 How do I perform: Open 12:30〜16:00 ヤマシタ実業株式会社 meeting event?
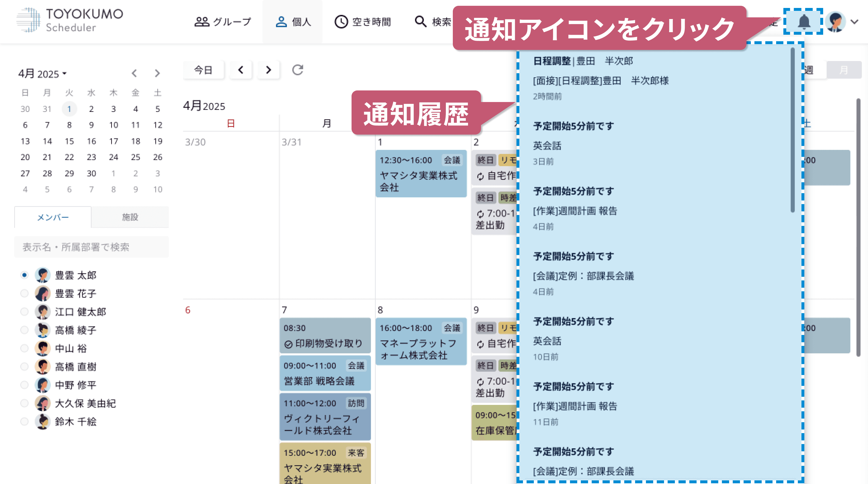[421, 173]
